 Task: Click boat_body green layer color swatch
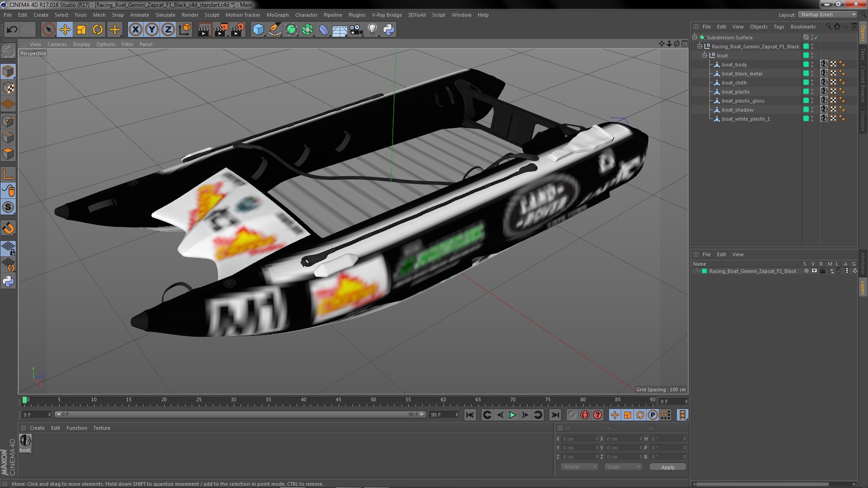[806, 65]
